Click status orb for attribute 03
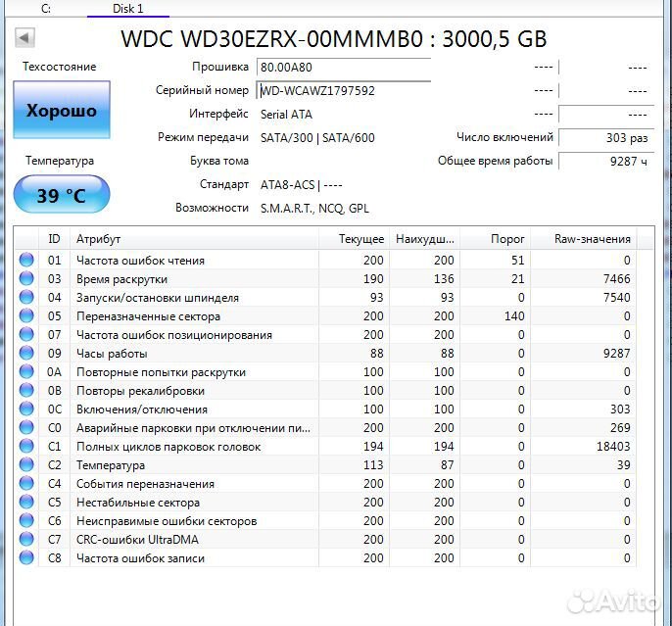The image size is (672, 626). (26, 278)
